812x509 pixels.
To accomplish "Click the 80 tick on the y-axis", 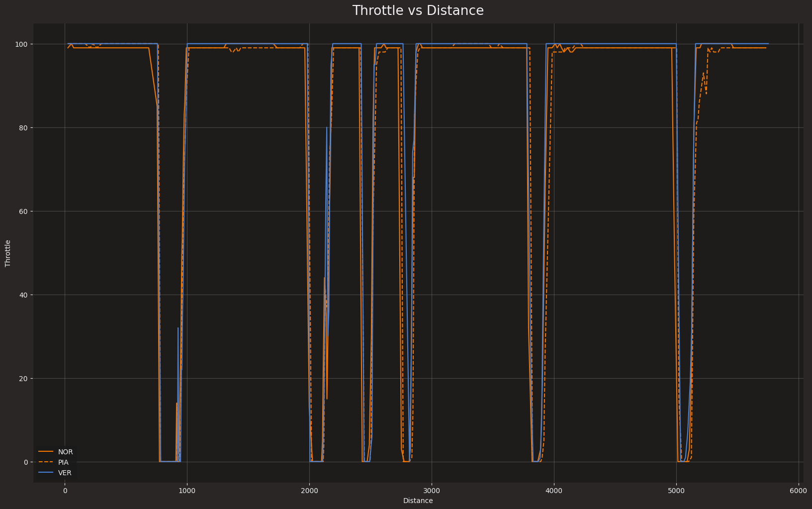I will click(24, 128).
